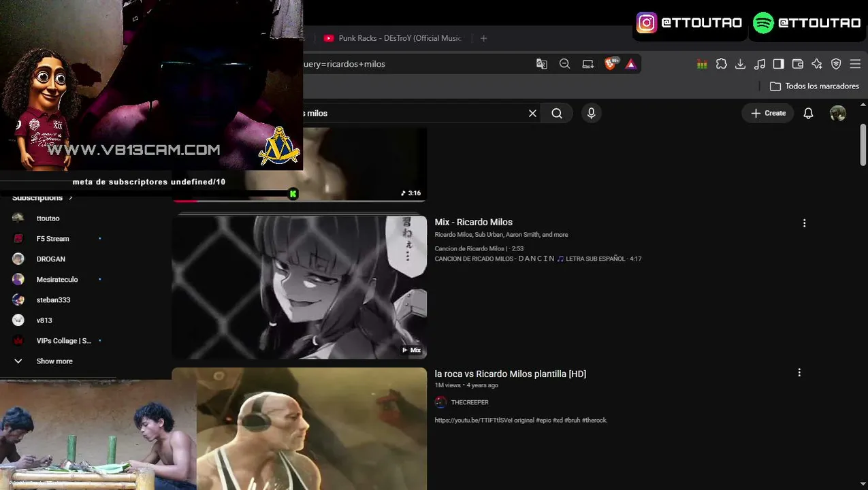The image size is (868, 490).
Task: Clear the YouTube search box with X
Action: click(532, 114)
